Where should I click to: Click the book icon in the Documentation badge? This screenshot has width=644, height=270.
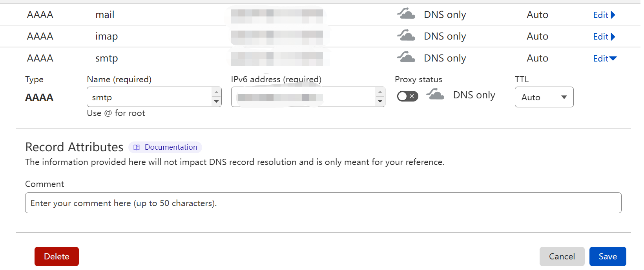[x=137, y=147]
